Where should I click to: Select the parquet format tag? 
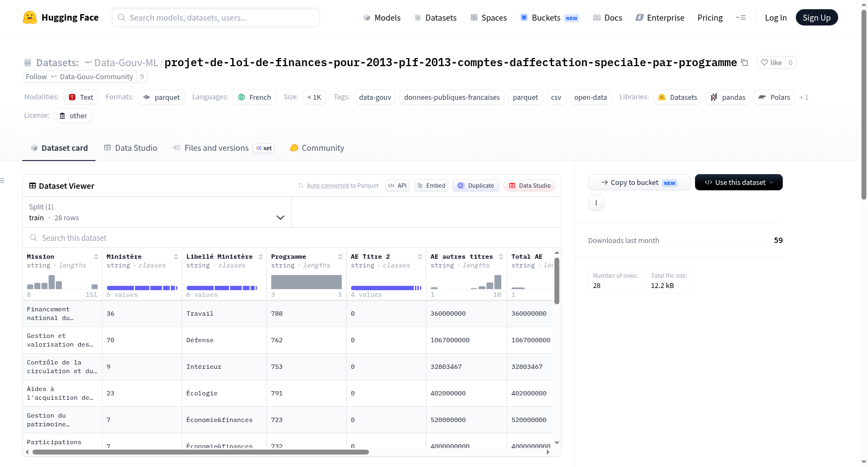162,97
